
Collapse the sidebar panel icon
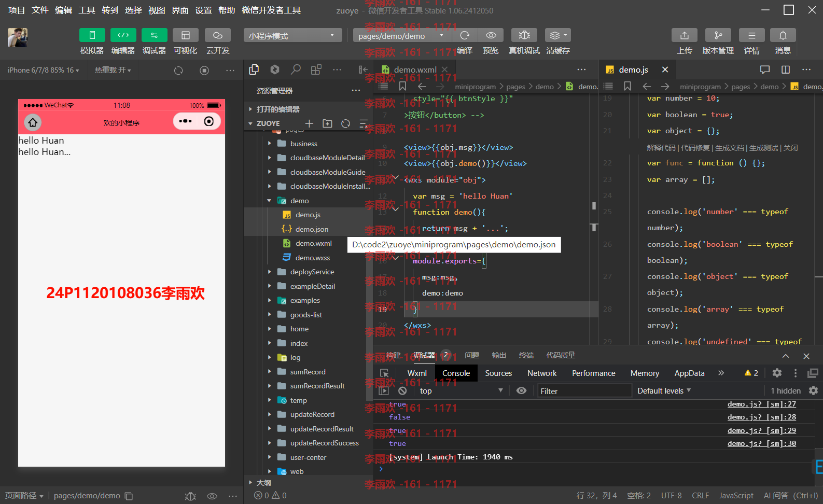point(363,69)
